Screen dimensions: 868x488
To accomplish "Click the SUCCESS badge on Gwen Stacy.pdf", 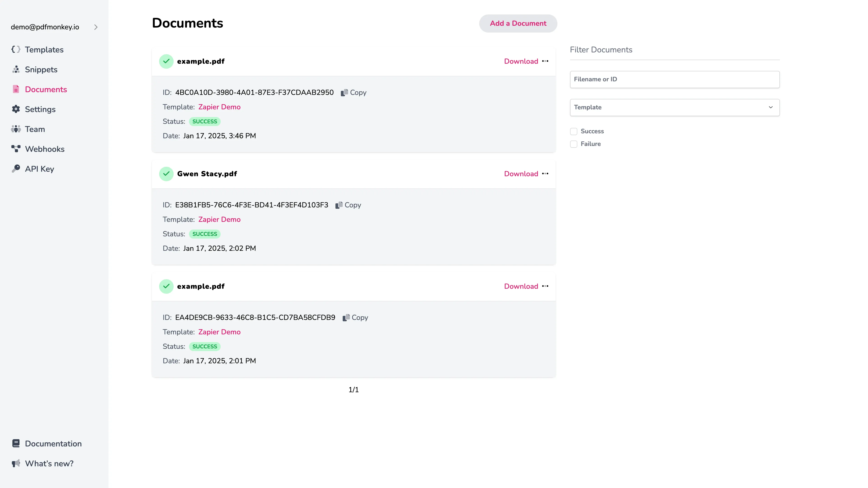I will click(205, 234).
